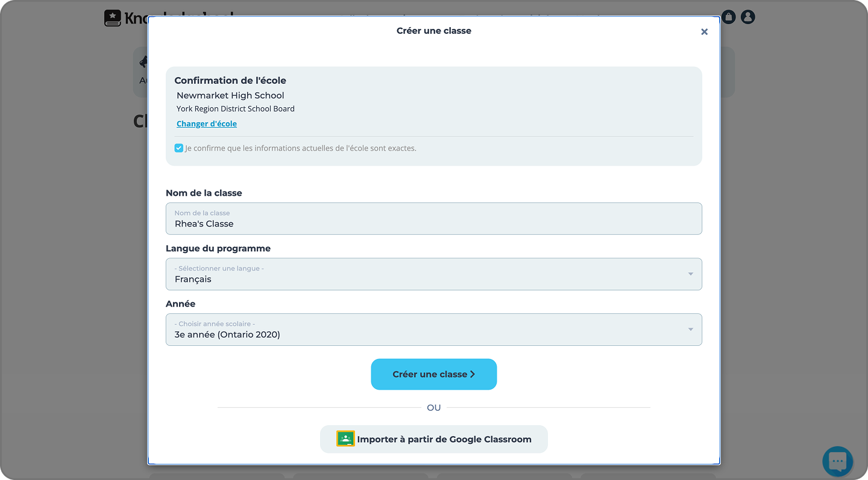The height and width of the screenshot is (480, 868).
Task: Open the Année school year dropdown
Action: click(434, 329)
